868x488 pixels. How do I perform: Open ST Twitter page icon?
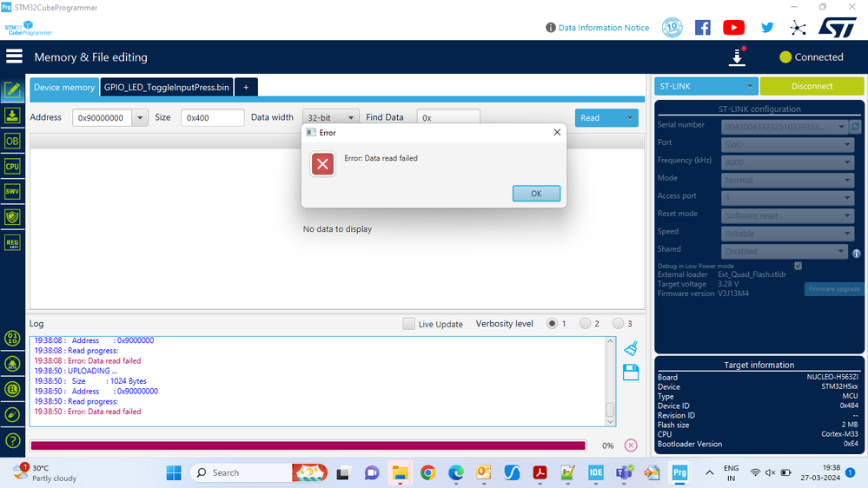[x=766, y=27]
